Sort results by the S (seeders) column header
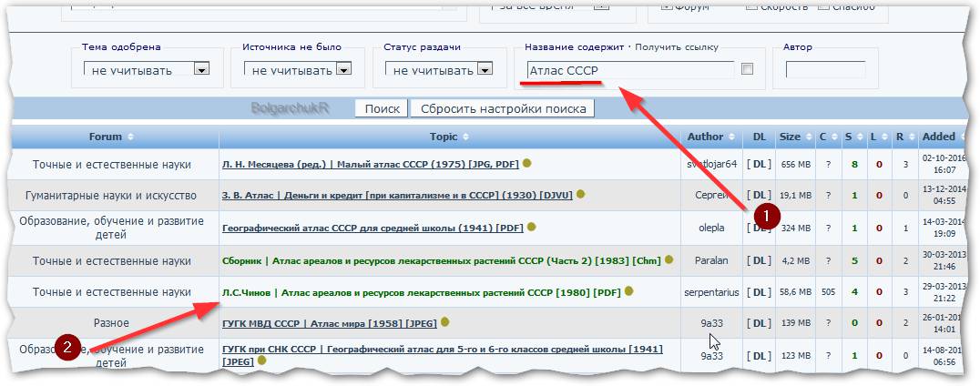The width and height of the screenshot is (980, 386). (852, 137)
